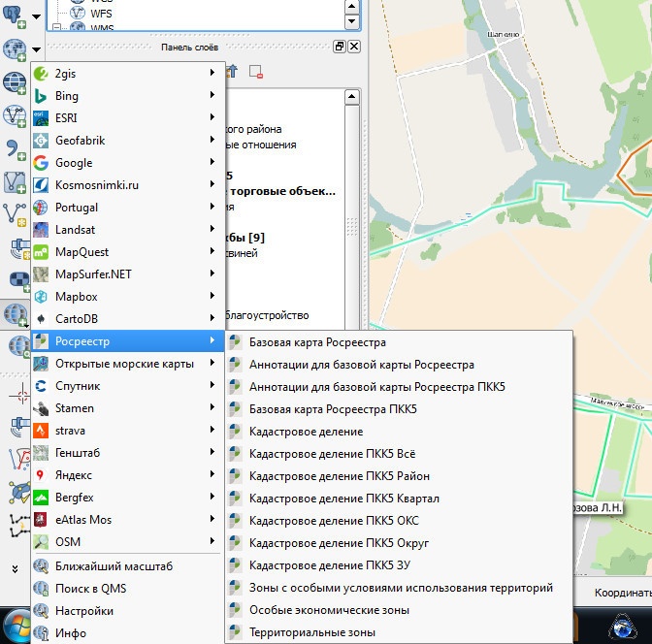Click the Landsat satellite image icon
The image size is (652, 644).
point(41,230)
